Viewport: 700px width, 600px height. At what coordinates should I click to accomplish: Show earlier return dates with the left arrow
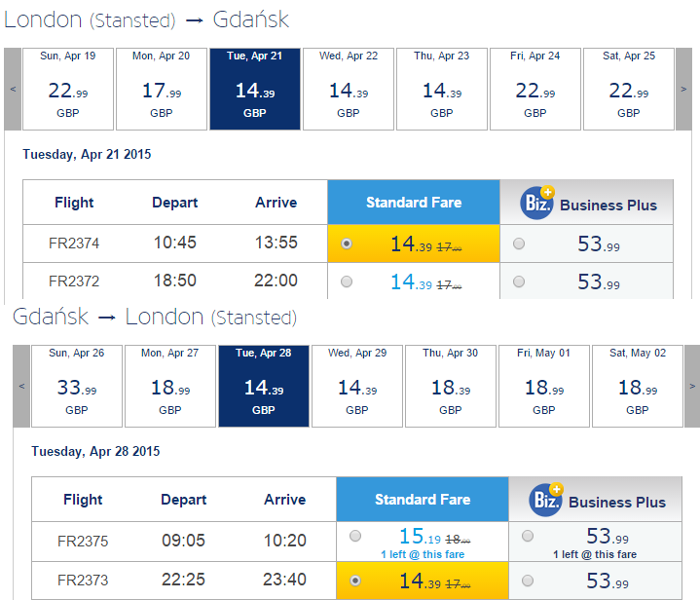(x=21, y=386)
